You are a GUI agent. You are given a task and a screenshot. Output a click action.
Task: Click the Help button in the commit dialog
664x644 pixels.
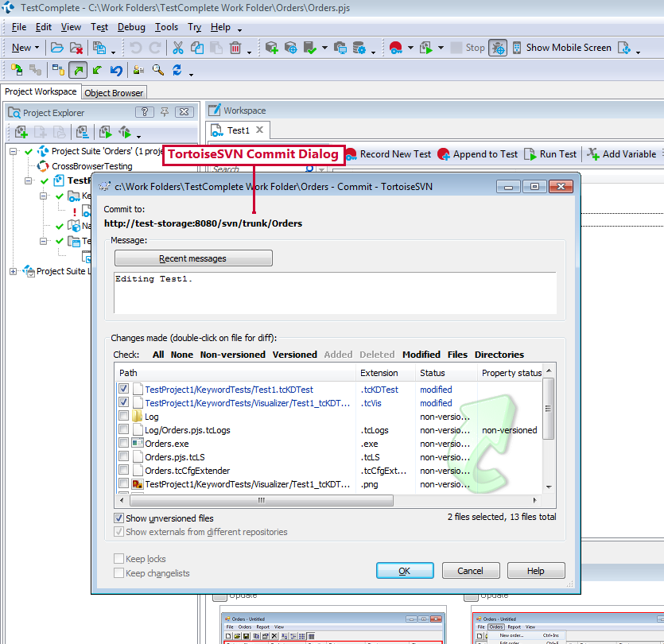click(x=536, y=571)
